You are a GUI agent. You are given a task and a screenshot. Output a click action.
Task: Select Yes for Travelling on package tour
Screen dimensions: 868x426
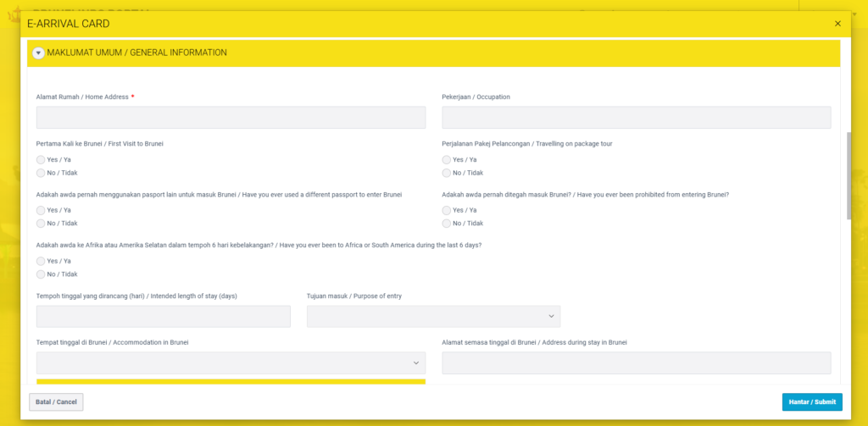pyautogui.click(x=447, y=159)
